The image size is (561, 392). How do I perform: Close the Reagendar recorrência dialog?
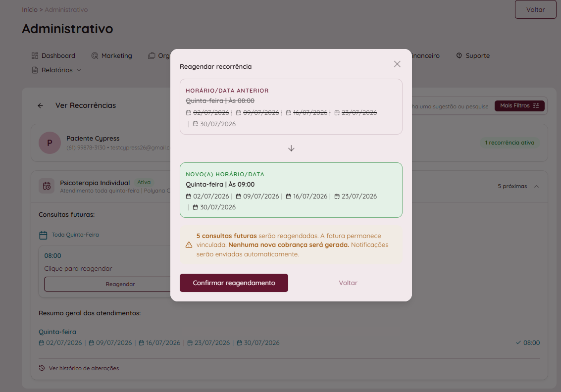coord(397,64)
